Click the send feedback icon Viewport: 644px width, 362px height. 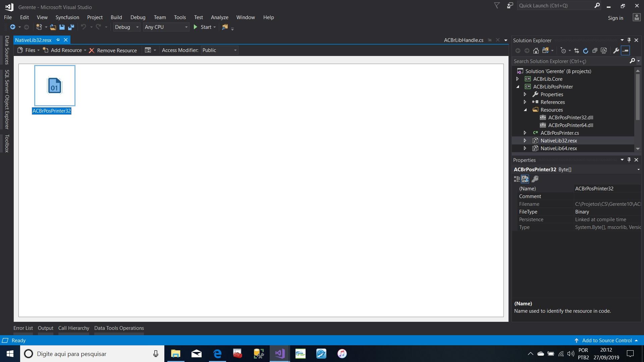coord(510,5)
